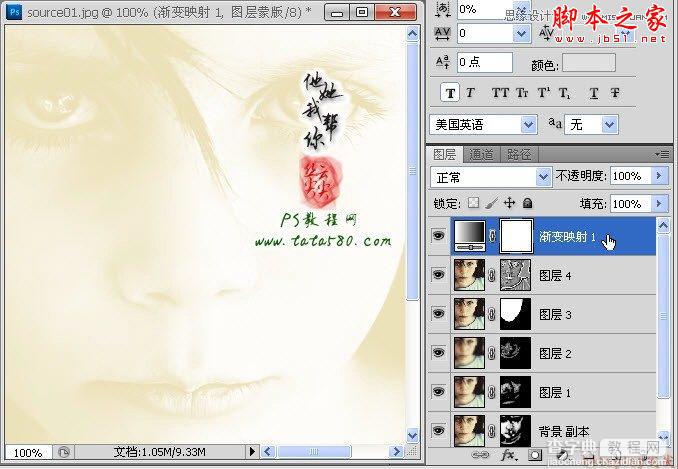Open the anti-aliasing 无 dropdown

[x=609, y=125]
